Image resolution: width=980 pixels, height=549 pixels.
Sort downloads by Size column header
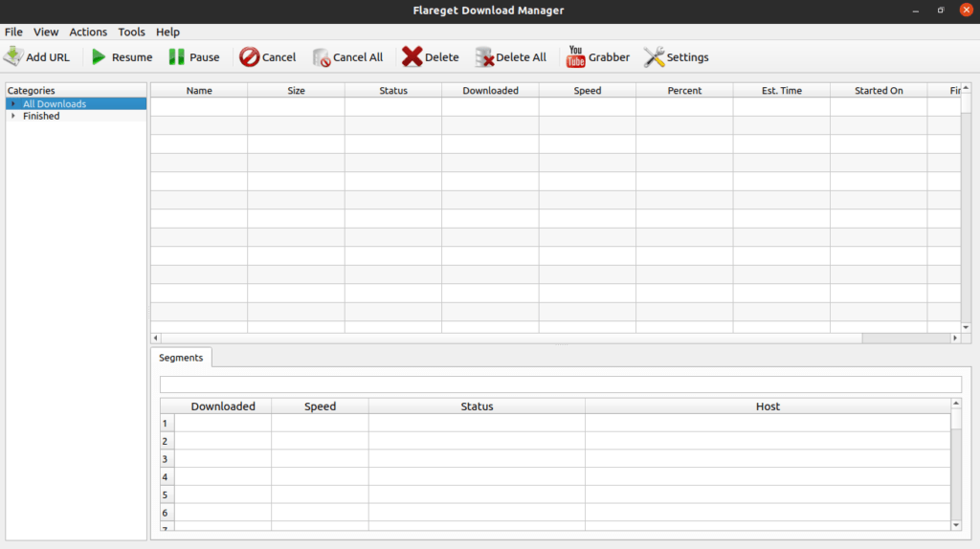(297, 91)
